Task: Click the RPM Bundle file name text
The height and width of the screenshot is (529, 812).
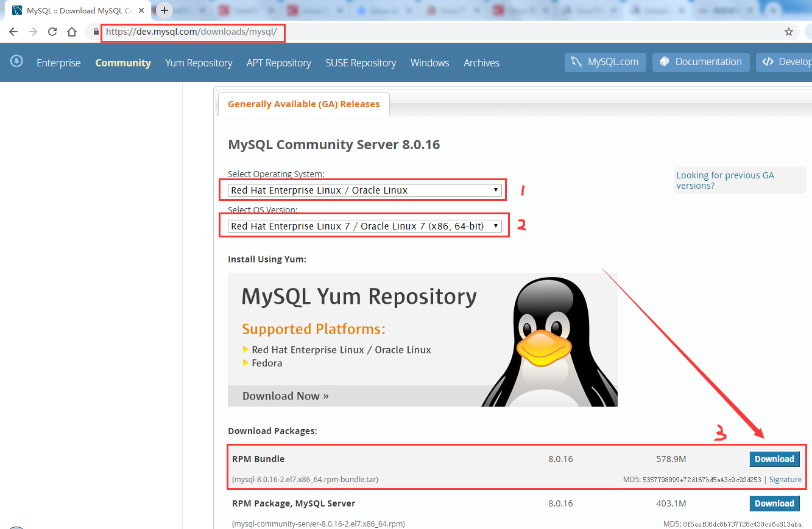Action: (x=305, y=480)
